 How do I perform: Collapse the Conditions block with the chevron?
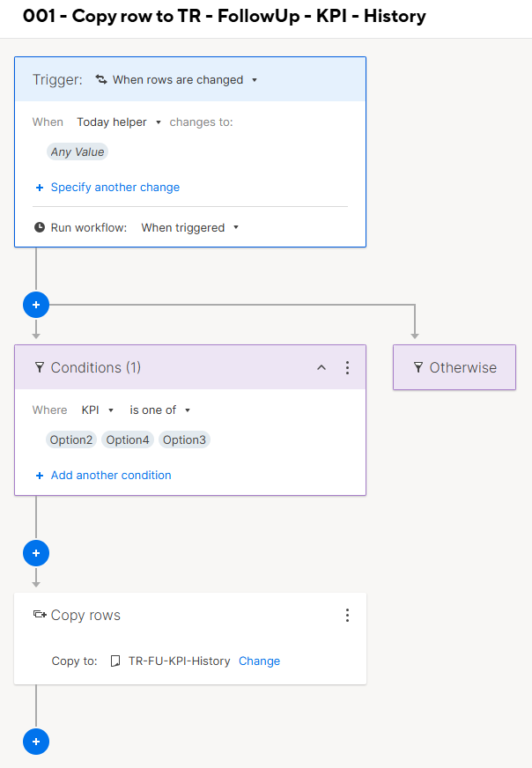[x=321, y=367]
